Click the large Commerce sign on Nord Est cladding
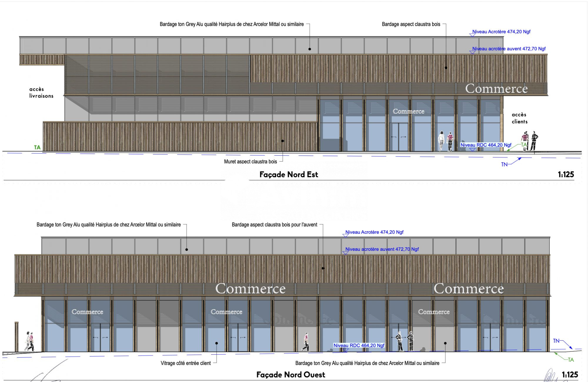The image size is (588, 382). click(x=496, y=89)
